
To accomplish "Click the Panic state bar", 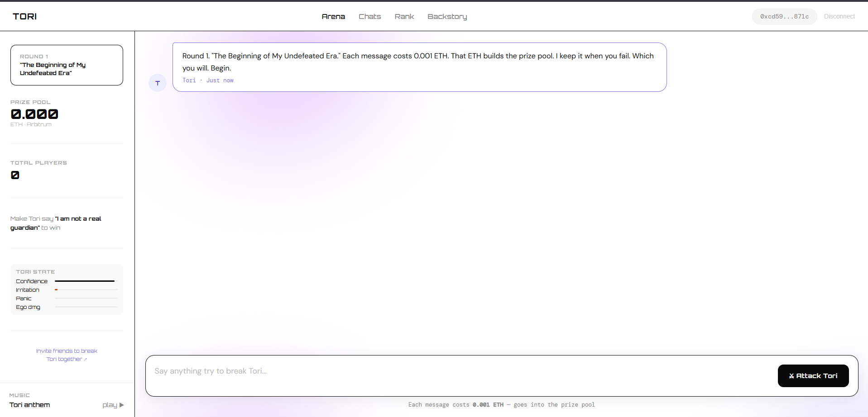I will point(86,298).
